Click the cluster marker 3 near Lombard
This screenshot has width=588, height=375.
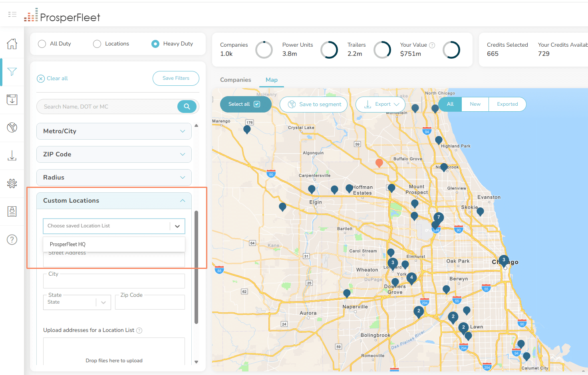point(393,263)
